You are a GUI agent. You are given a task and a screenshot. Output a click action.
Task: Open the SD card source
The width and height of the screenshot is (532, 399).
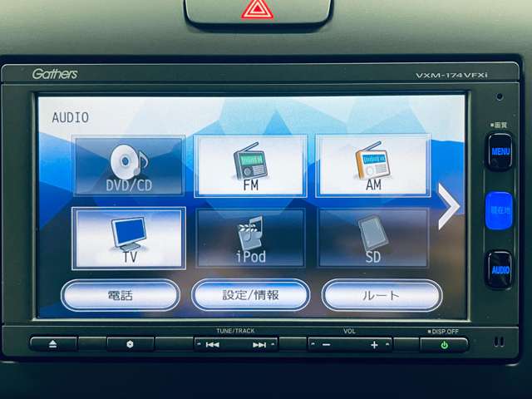(373, 239)
